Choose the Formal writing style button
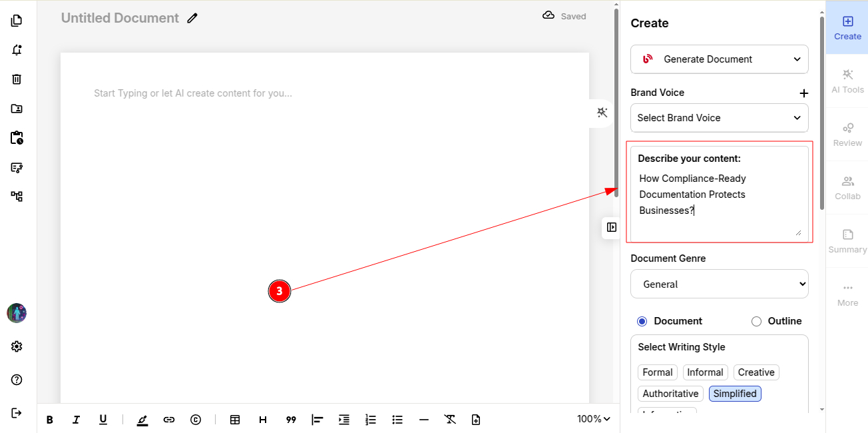This screenshot has height=433, width=868. pos(657,372)
